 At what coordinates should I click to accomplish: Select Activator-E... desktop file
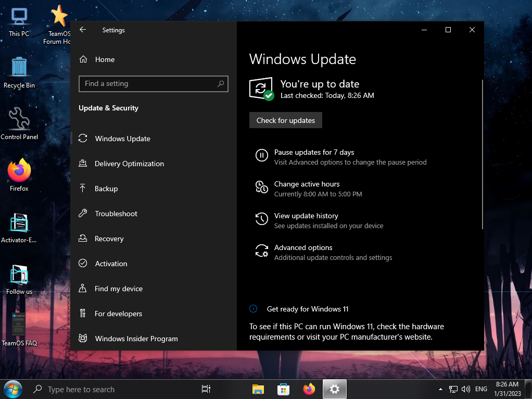pyautogui.click(x=19, y=228)
